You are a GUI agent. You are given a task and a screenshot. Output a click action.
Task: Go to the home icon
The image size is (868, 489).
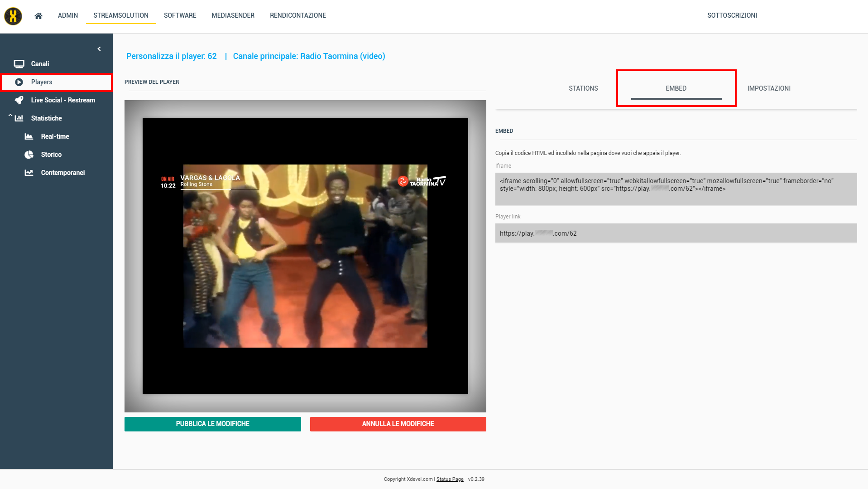coord(38,16)
